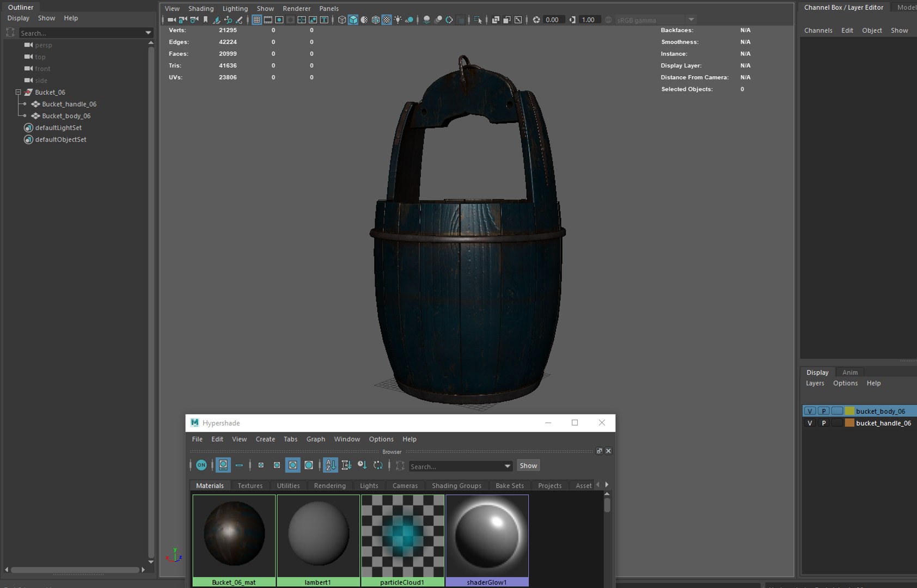
Task: Open the Outliner Display menu
Action: tap(18, 18)
